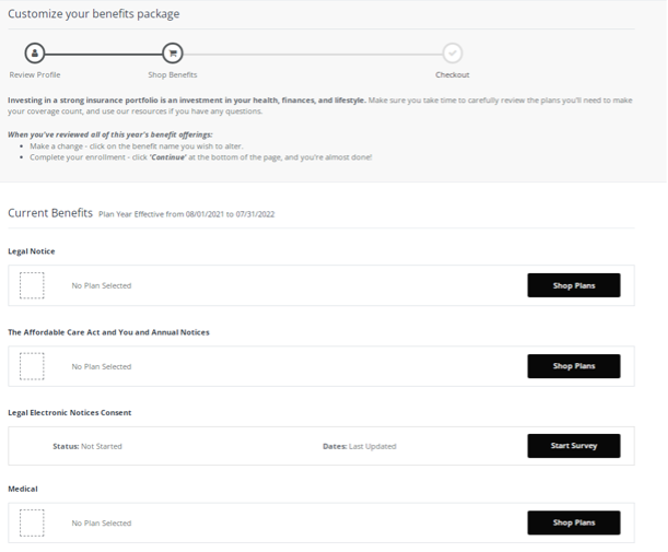Click the Checkout checkmark step icon
The width and height of the screenshot is (668, 552).
click(452, 53)
